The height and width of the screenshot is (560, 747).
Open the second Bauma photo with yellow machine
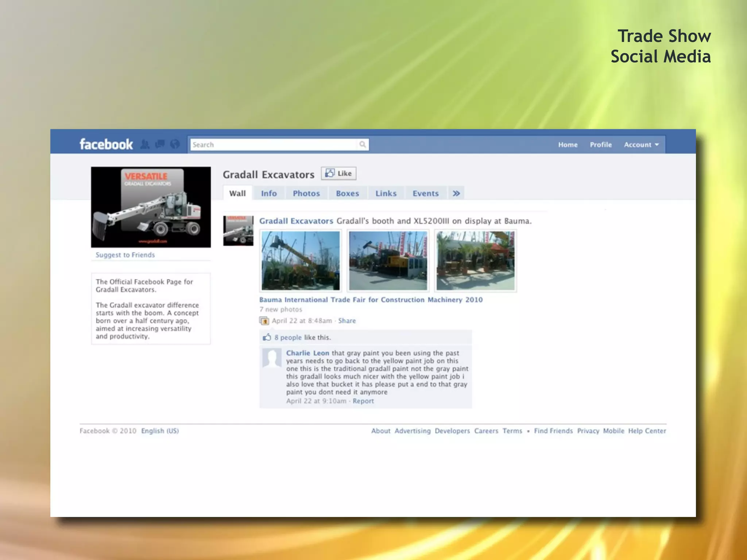pyautogui.click(x=388, y=261)
